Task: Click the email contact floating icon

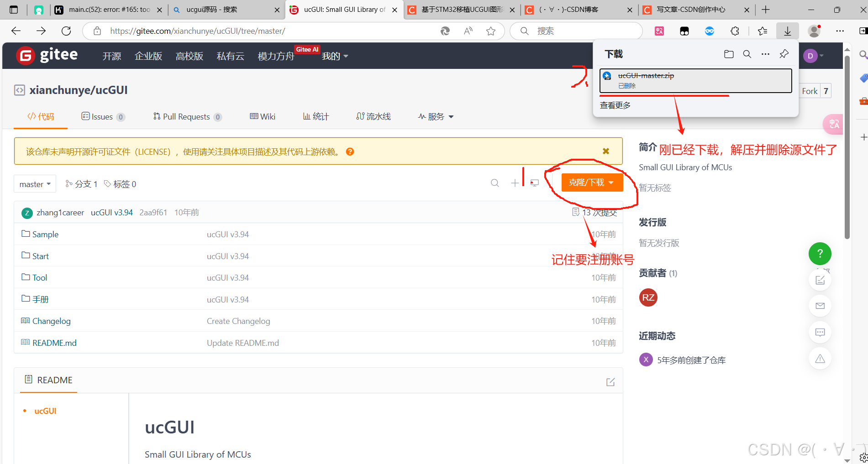Action: pos(820,306)
